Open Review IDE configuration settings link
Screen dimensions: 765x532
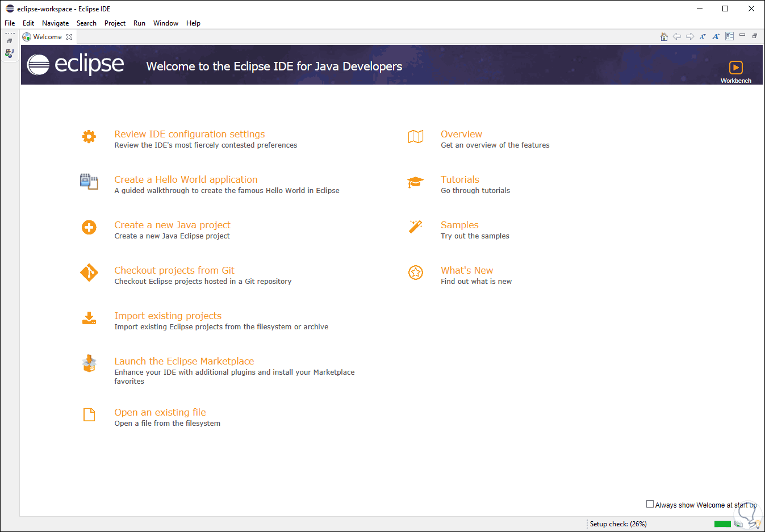[x=190, y=134]
